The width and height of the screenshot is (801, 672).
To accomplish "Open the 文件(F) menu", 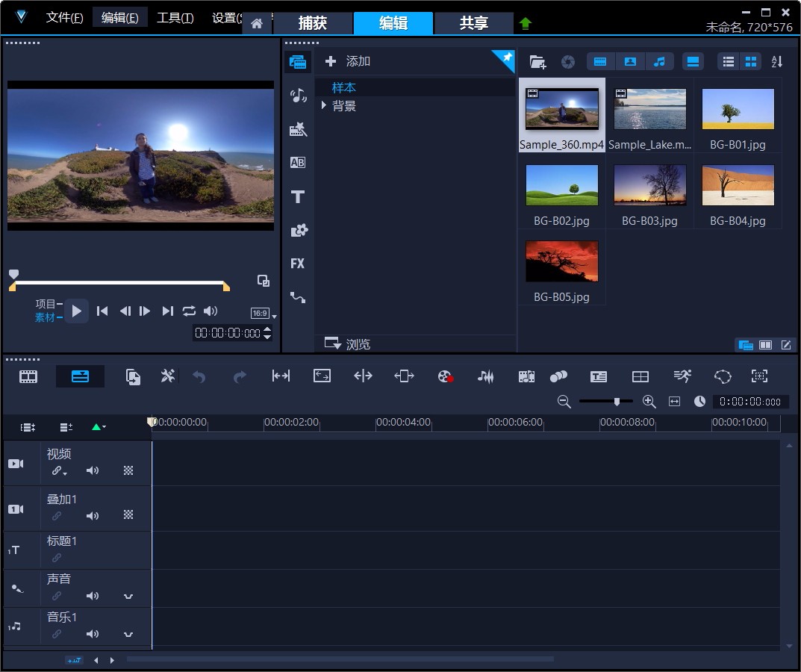I will [x=64, y=18].
